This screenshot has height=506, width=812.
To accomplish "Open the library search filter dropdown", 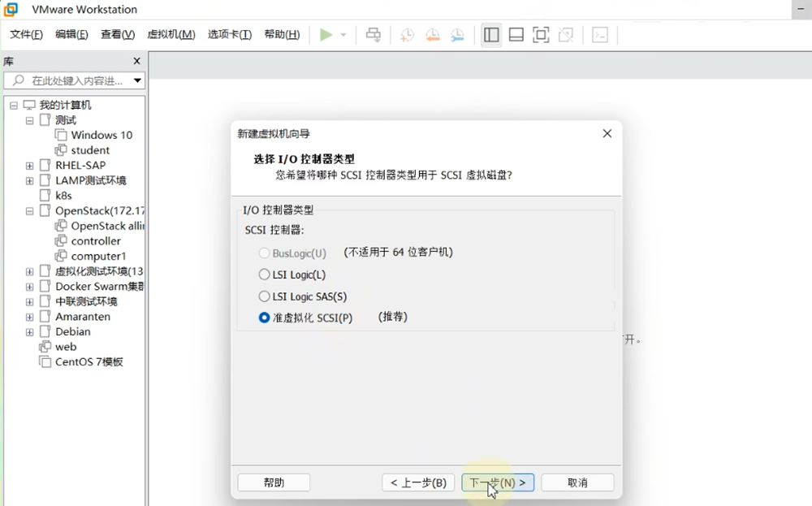I will (x=137, y=80).
